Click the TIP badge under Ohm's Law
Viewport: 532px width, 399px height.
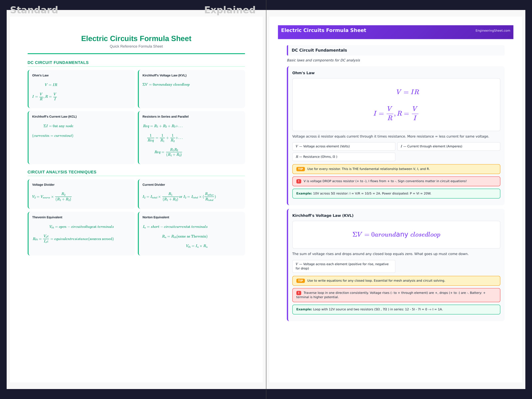300,169
